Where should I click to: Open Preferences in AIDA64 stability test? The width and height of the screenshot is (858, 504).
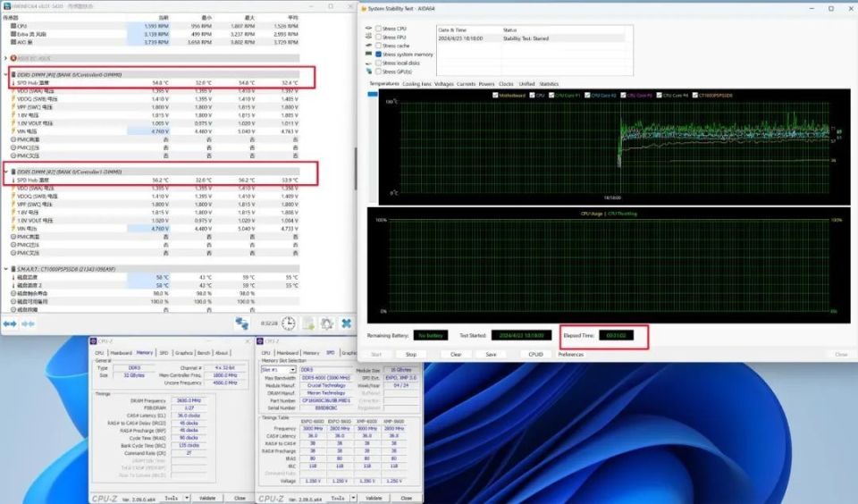(x=571, y=355)
